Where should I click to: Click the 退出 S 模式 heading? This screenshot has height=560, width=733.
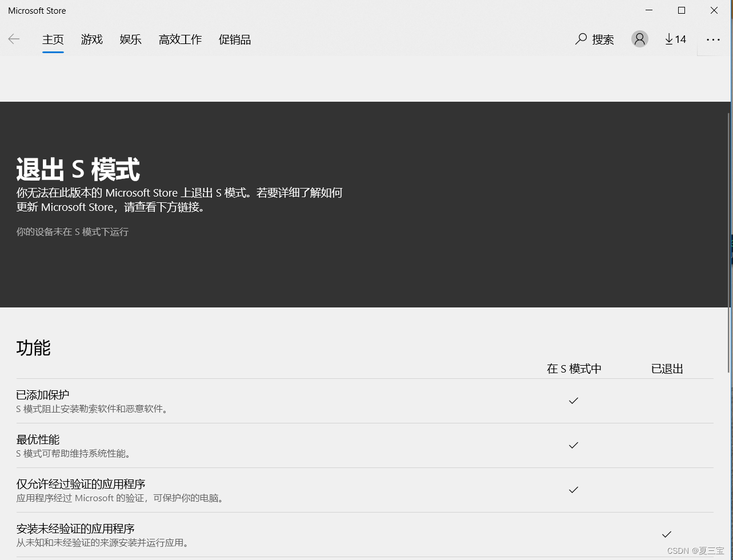[78, 170]
